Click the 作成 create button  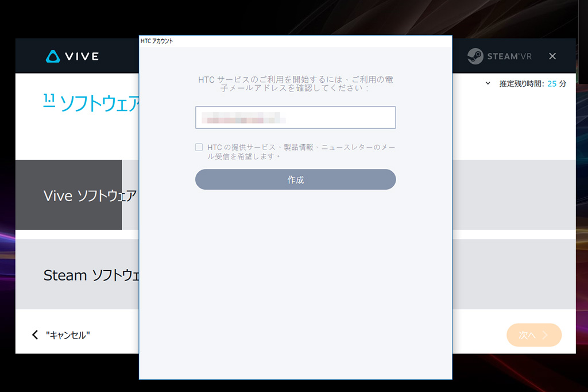pos(296,179)
